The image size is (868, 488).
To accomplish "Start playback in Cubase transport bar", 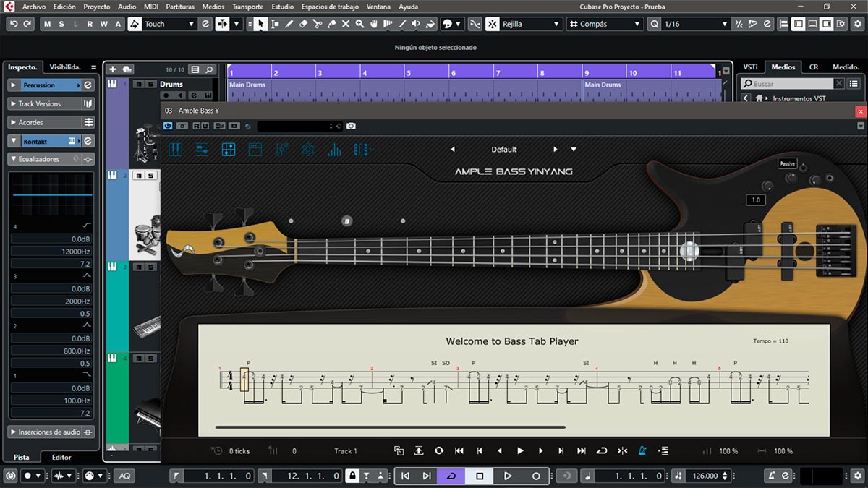I will pos(507,476).
